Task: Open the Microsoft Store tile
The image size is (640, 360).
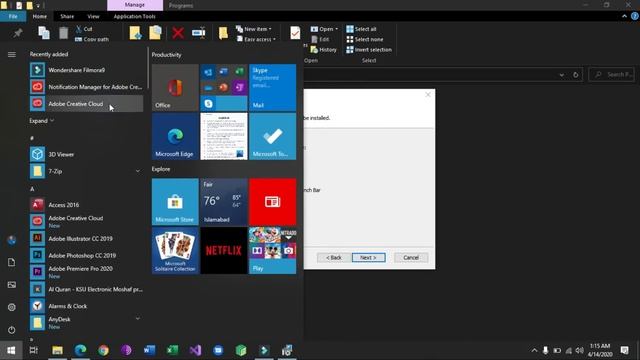Action: [x=175, y=202]
